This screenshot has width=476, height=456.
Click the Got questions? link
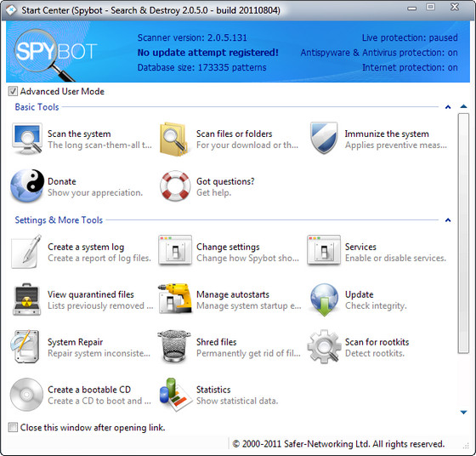(x=225, y=181)
